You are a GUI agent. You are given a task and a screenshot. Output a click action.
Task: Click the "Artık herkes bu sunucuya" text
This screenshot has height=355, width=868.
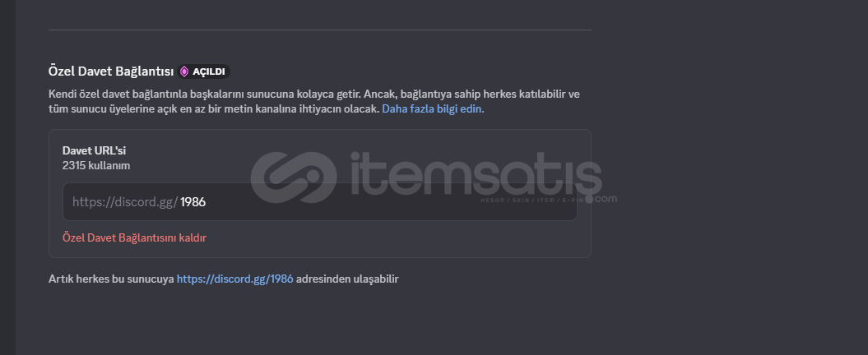pyautogui.click(x=111, y=279)
